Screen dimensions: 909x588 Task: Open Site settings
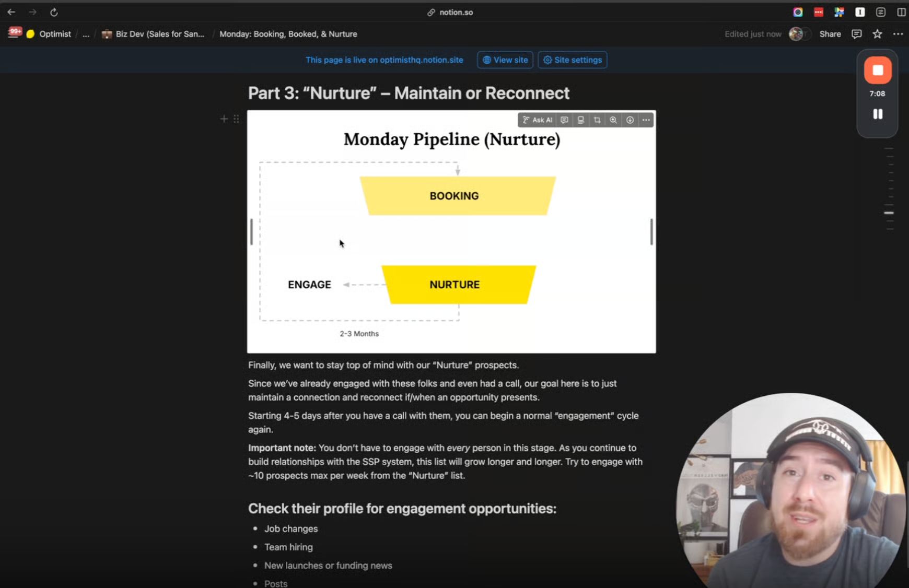(x=573, y=60)
